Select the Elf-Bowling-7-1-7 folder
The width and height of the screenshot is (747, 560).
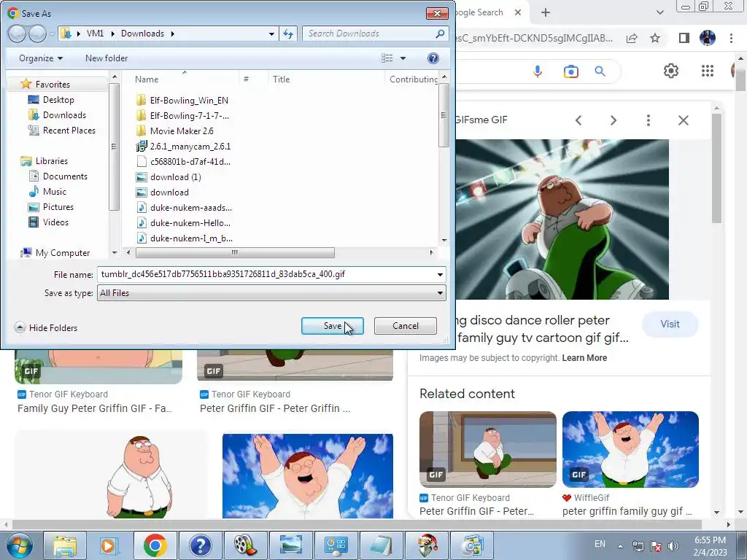(x=189, y=115)
